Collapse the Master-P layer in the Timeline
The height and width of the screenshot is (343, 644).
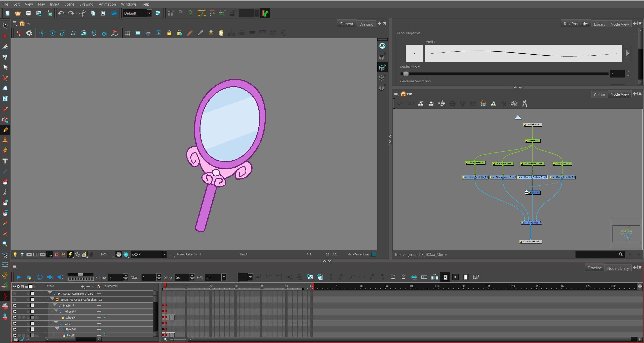coord(55,305)
